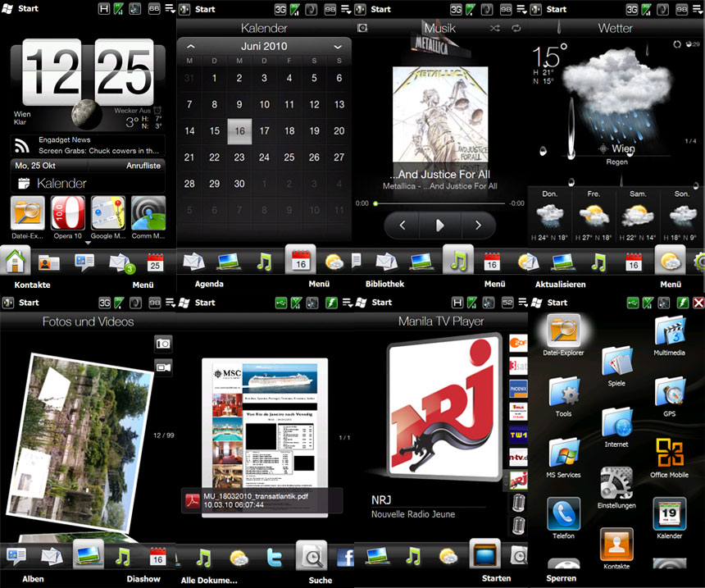Screen dimensions: 705x588
Task: Tap Kontakte softkey on home screen
Action: click(32, 285)
